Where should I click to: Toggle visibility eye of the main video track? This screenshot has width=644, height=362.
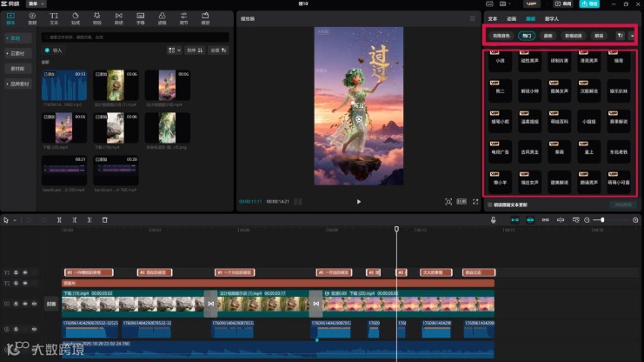coord(25,304)
